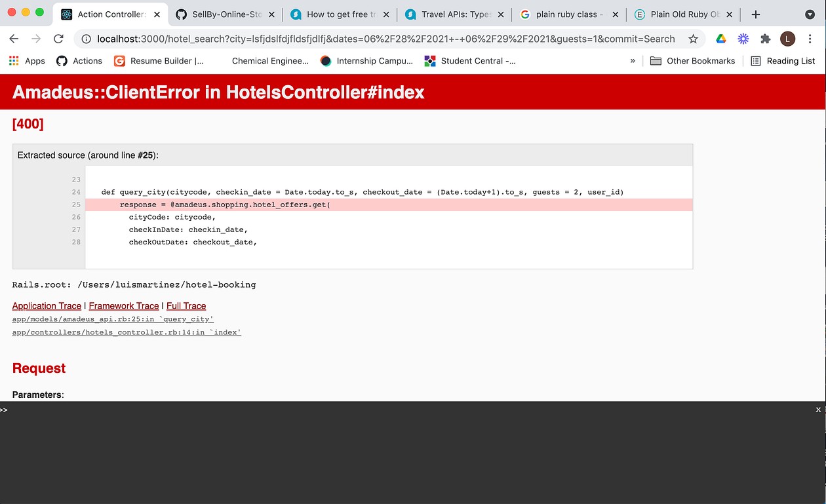Open the Apps grid shortcut
The height and width of the screenshot is (504, 826).
click(27, 61)
